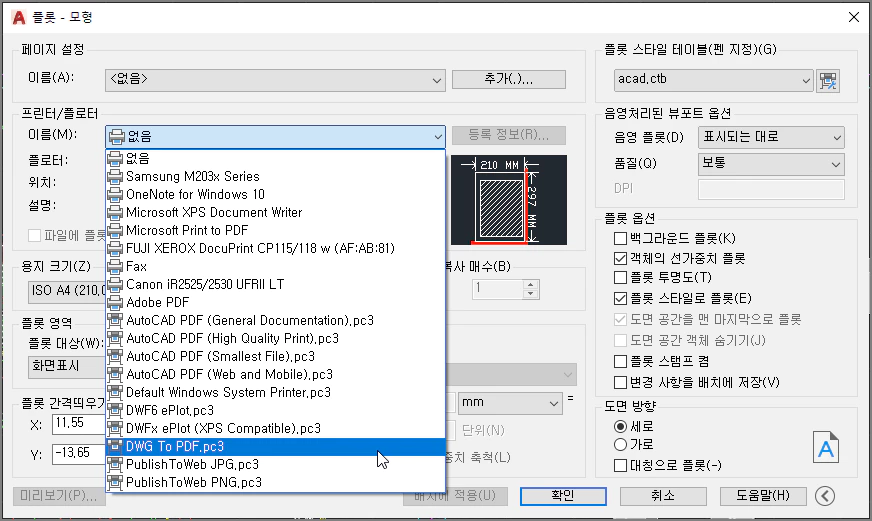The height and width of the screenshot is (521, 872).
Task: Select Adobe PDF printer
Action: 276,302
